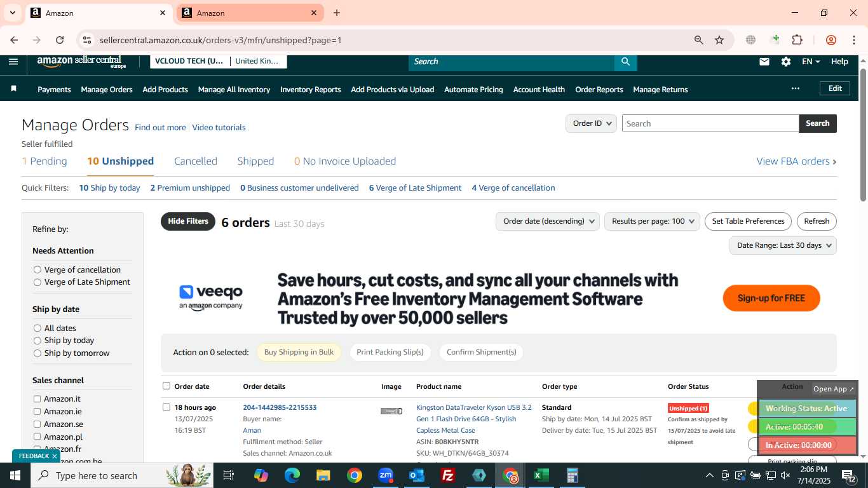Open Chrome's three-dot menu
The image size is (868, 488).
(x=853, y=40)
